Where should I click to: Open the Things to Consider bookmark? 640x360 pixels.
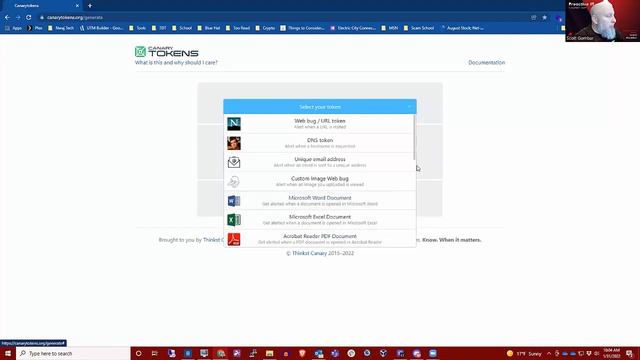pos(302,28)
